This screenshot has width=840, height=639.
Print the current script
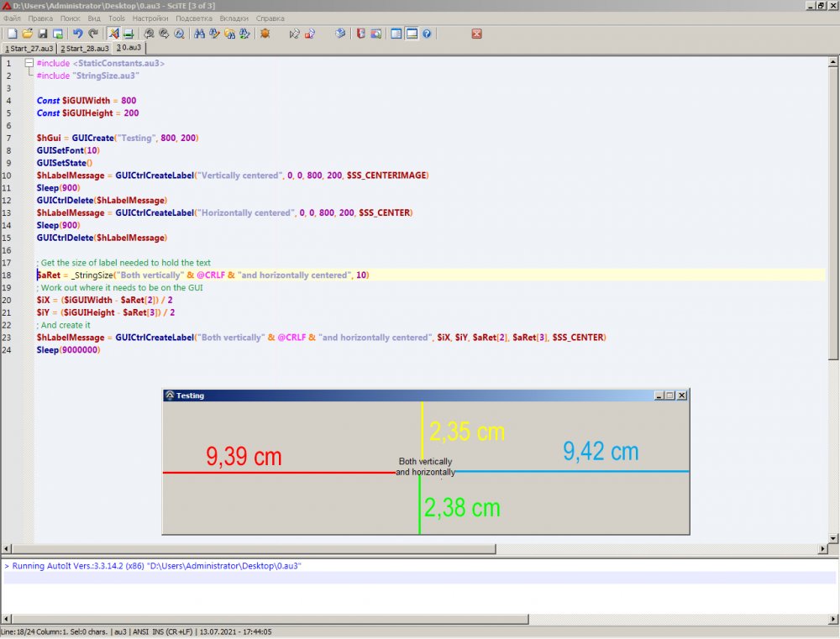pos(129,34)
